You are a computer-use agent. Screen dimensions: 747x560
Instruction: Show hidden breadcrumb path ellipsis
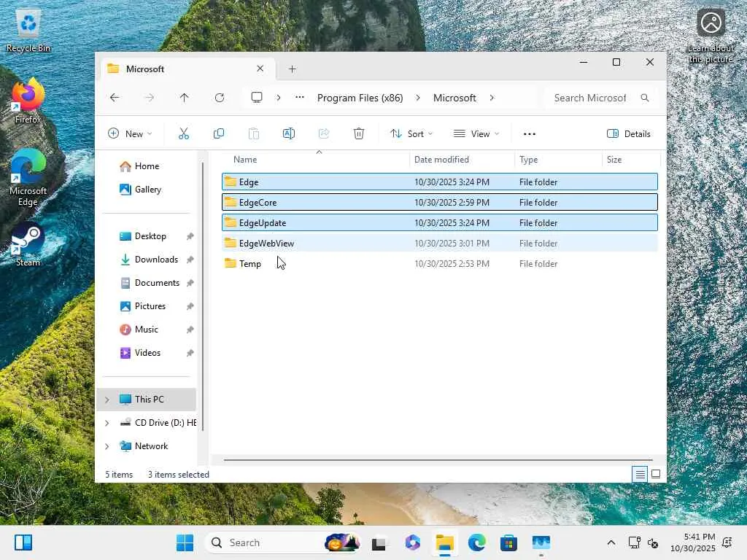tap(300, 98)
